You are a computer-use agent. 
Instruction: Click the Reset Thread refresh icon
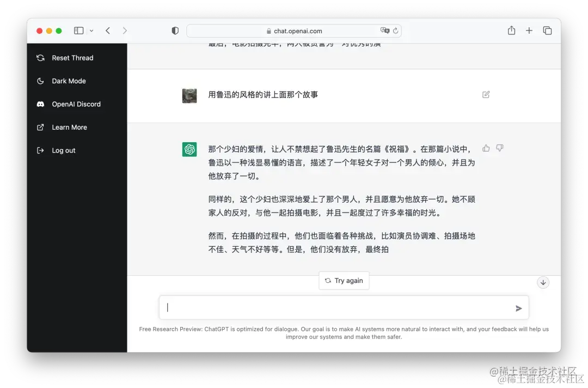40,58
